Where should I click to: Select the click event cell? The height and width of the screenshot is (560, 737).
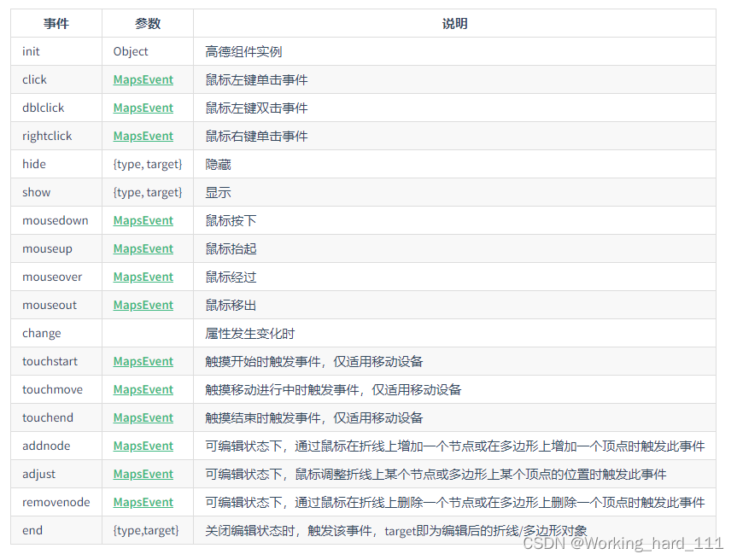(x=56, y=80)
